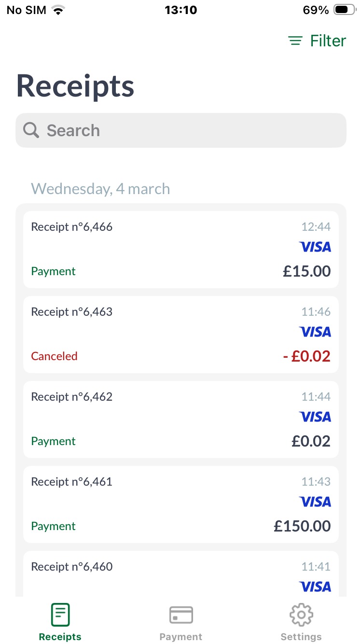Select the £150.00 receipt n°6,461

pos(181,504)
